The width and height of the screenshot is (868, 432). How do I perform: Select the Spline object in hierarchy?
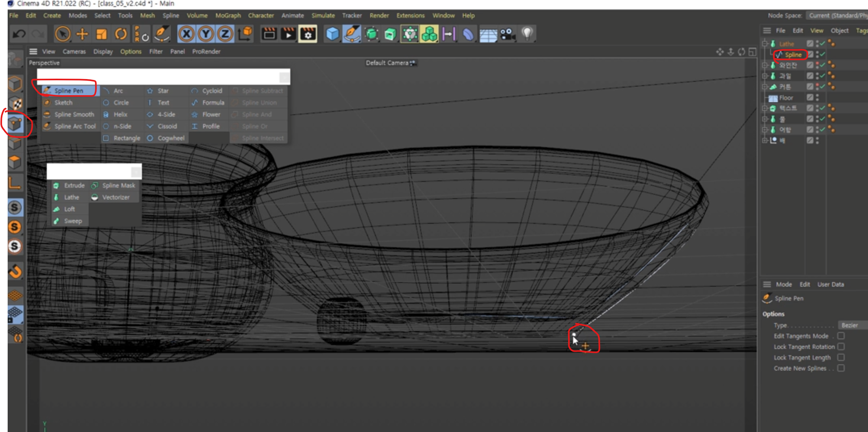tap(793, 54)
